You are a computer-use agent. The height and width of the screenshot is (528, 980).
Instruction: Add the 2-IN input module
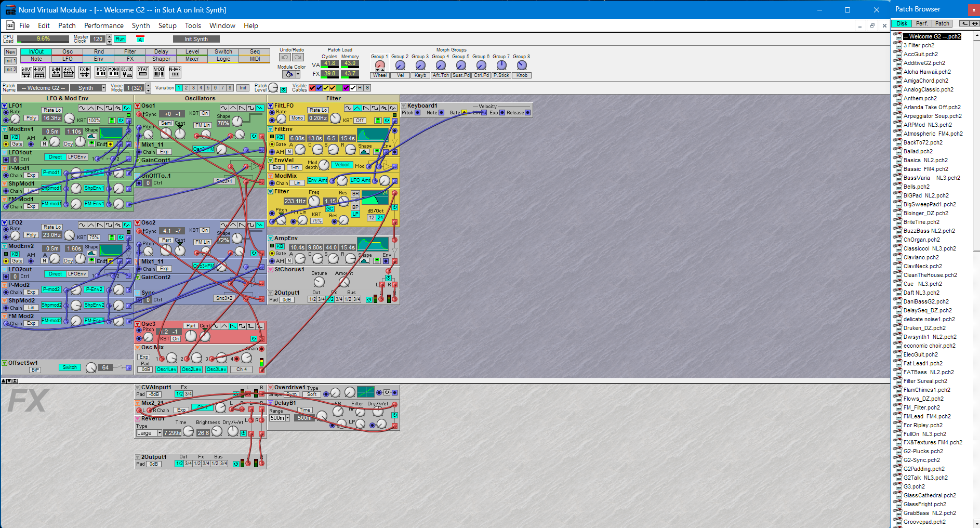click(x=56, y=72)
